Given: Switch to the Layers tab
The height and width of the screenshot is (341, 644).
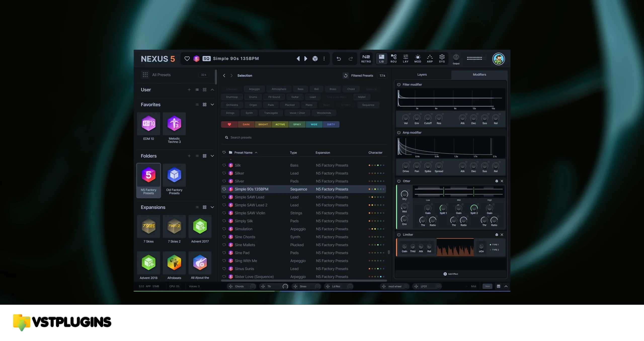Looking at the screenshot, I should pyautogui.click(x=422, y=75).
